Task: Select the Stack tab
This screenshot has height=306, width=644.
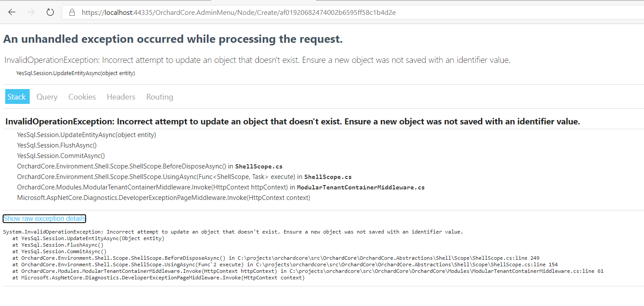Action: (17, 96)
